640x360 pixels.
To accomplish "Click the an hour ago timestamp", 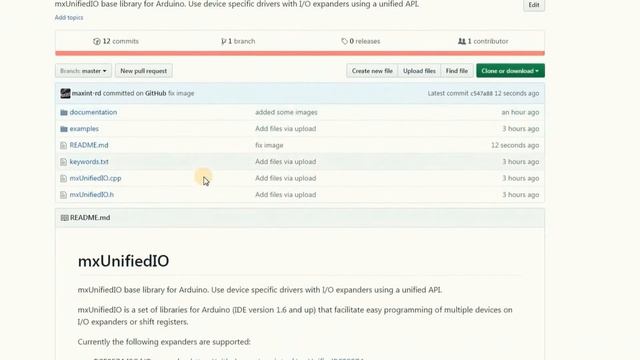I will pyautogui.click(x=520, y=112).
